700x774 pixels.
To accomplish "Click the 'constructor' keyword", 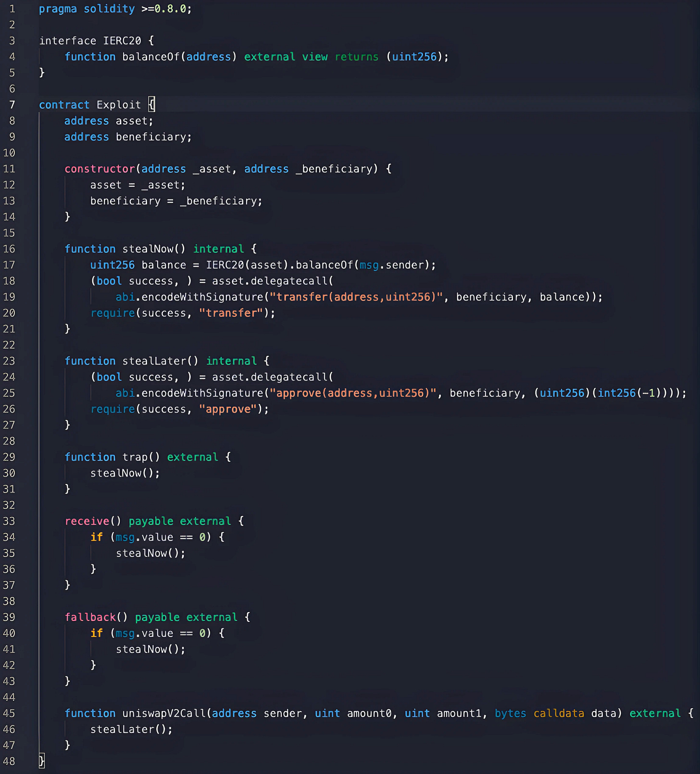I will pyautogui.click(x=100, y=169).
